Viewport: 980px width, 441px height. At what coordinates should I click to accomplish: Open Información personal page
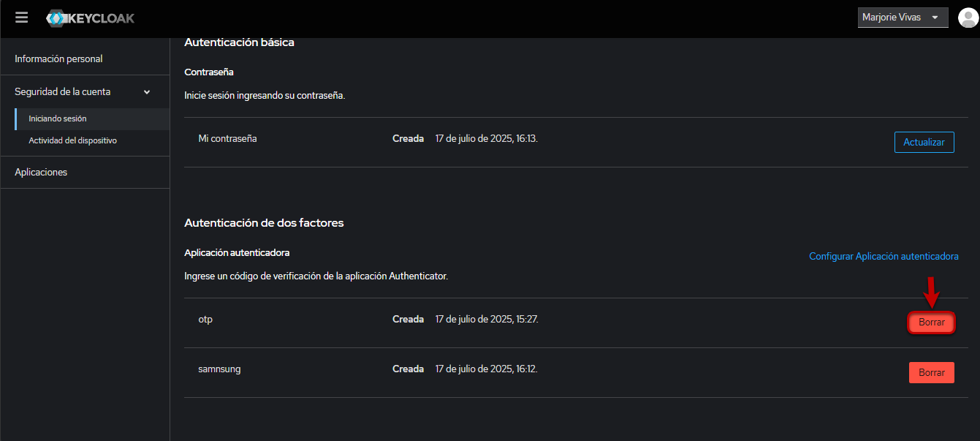coord(58,59)
